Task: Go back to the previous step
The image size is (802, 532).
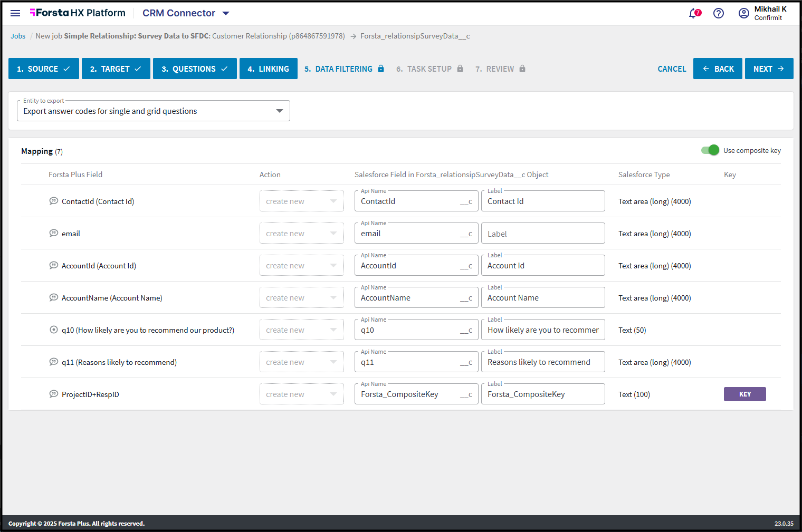Action: (x=718, y=69)
